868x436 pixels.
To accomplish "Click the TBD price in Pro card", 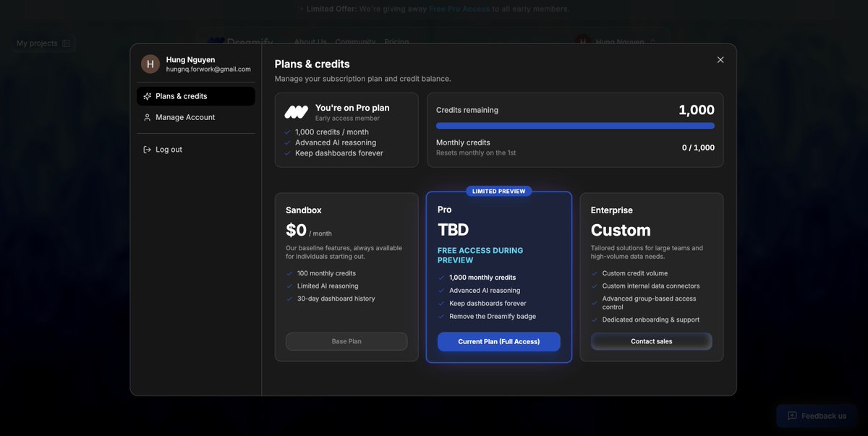I will tap(454, 230).
